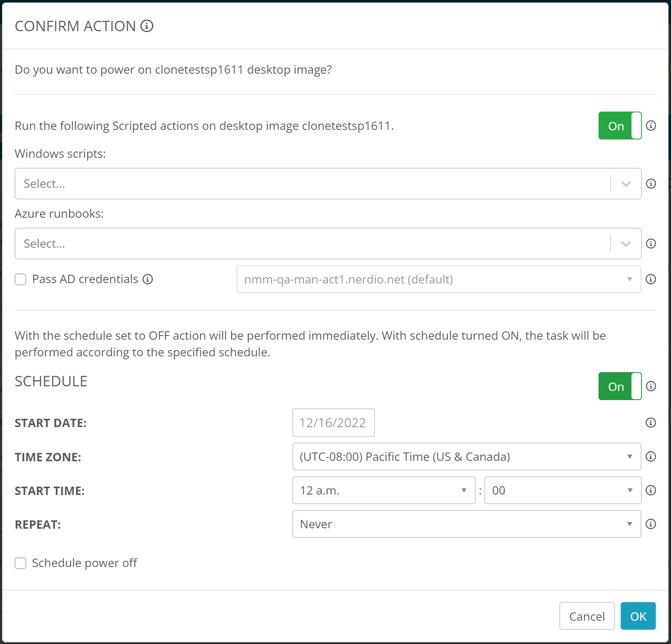Click info icon beside Schedule toggle
This screenshot has height=644, width=671.
(651, 386)
